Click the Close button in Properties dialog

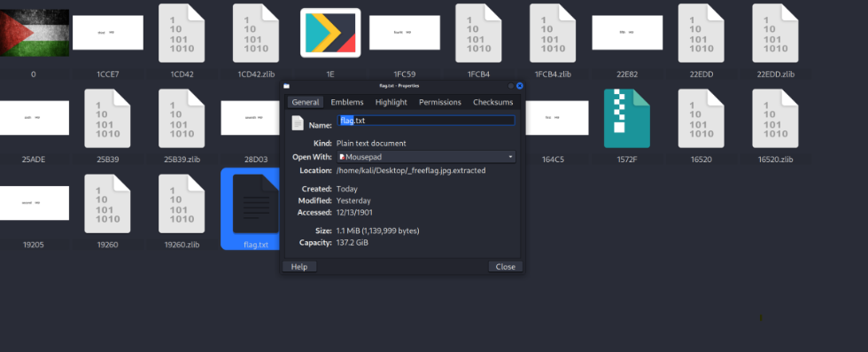click(x=506, y=267)
